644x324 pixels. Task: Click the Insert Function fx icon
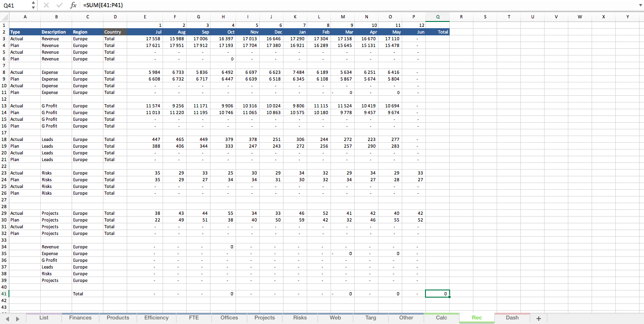point(73,5)
